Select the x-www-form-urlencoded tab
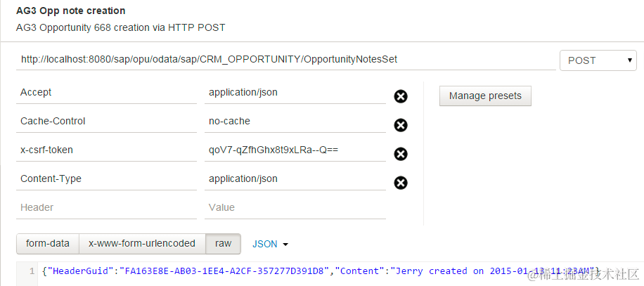Screen dimensions: 644x286 (x=142, y=244)
